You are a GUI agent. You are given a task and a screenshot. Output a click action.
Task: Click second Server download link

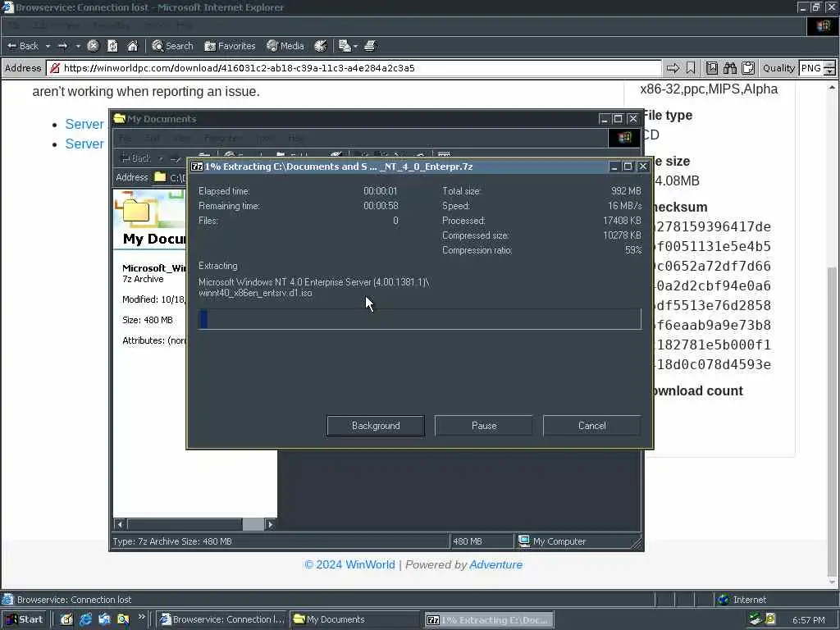point(84,144)
